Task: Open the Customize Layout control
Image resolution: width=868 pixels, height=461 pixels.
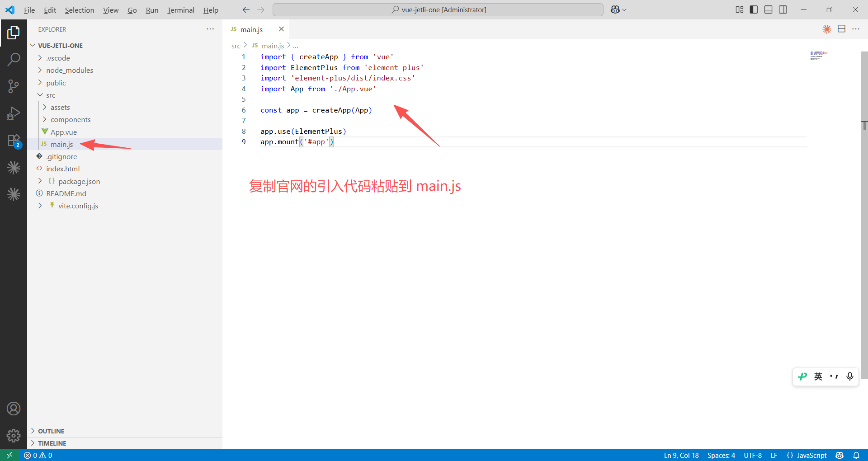Action: click(x=739, y=9)
